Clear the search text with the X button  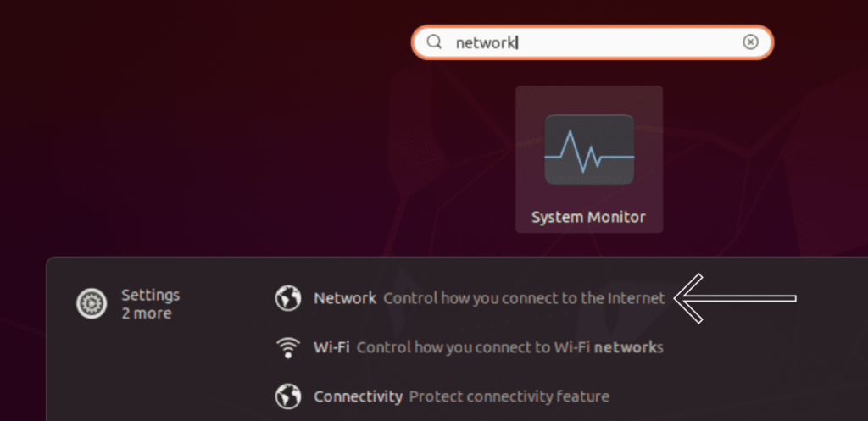750,42
